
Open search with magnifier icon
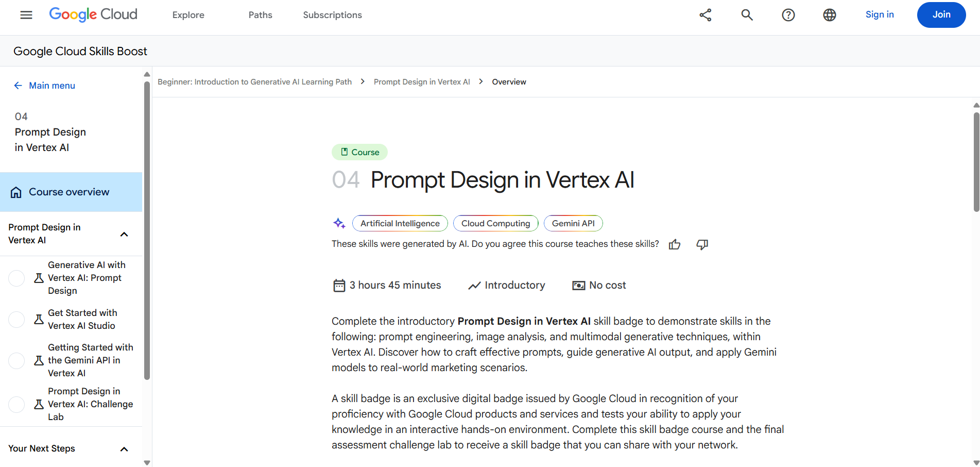pos(747,15)
